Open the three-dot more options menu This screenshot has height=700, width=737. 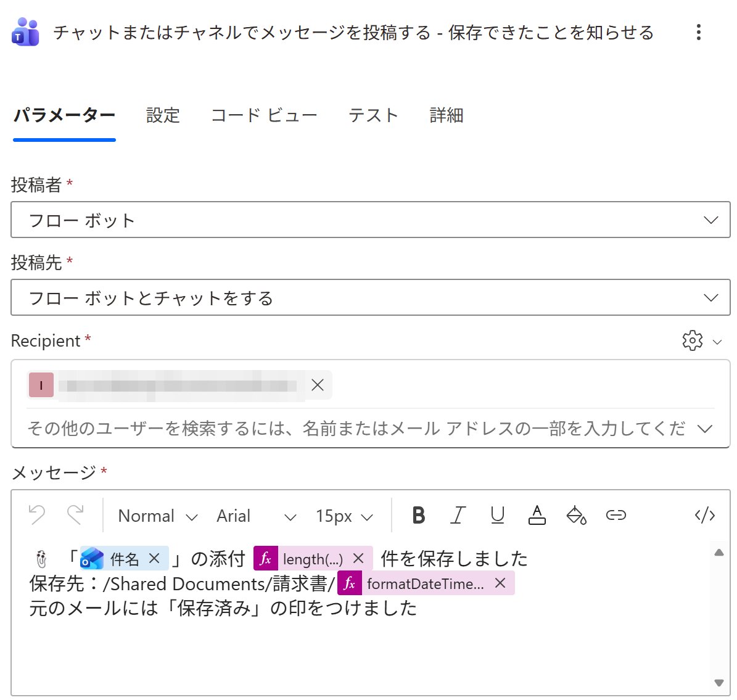699,32
